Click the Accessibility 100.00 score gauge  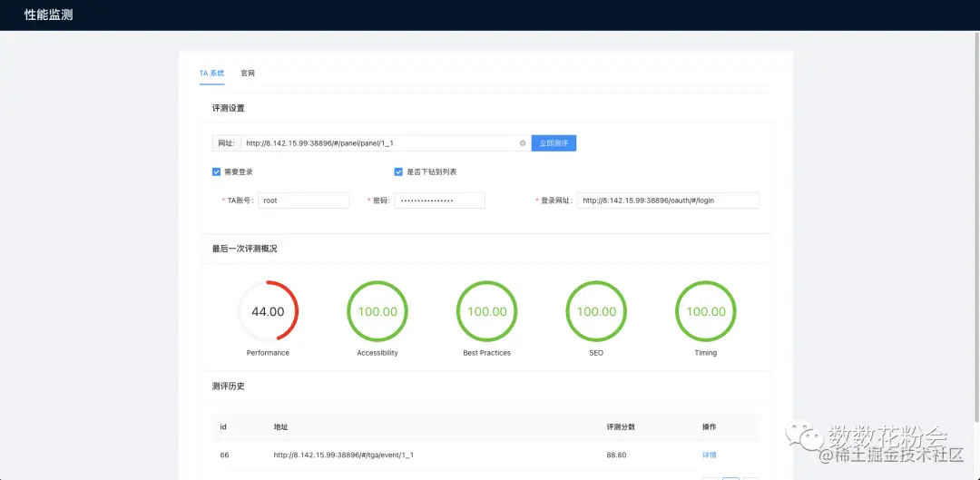point(377,311)
